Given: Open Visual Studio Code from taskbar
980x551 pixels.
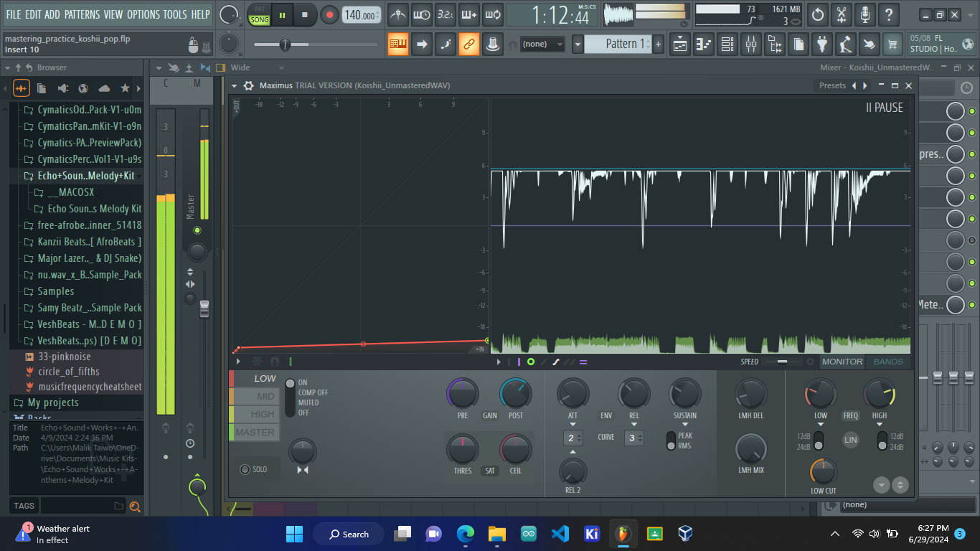Looking at the screenshot, I should click(x=560, y=534).
